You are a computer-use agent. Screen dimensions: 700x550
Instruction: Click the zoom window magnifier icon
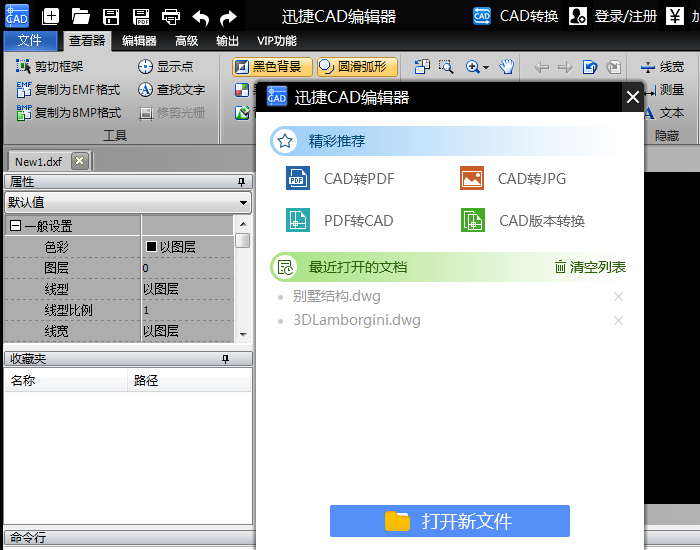pyautogui.click(x=446, y=67)
